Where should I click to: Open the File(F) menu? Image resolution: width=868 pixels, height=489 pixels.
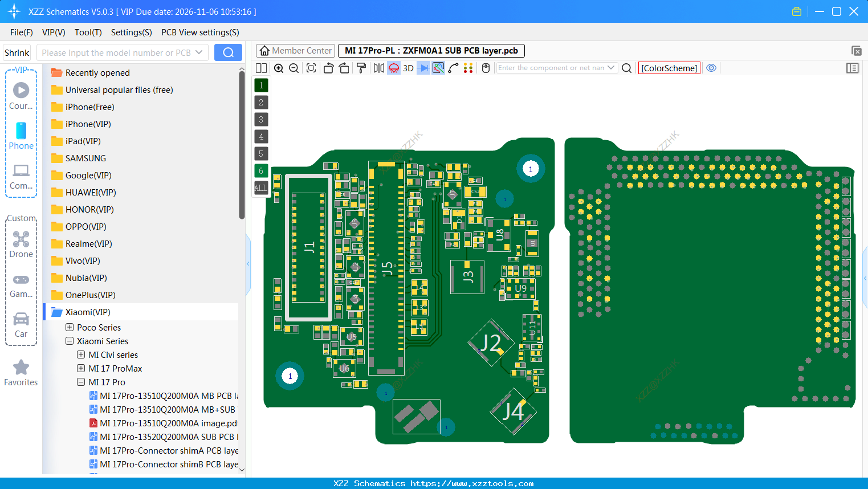coord(22,32)
